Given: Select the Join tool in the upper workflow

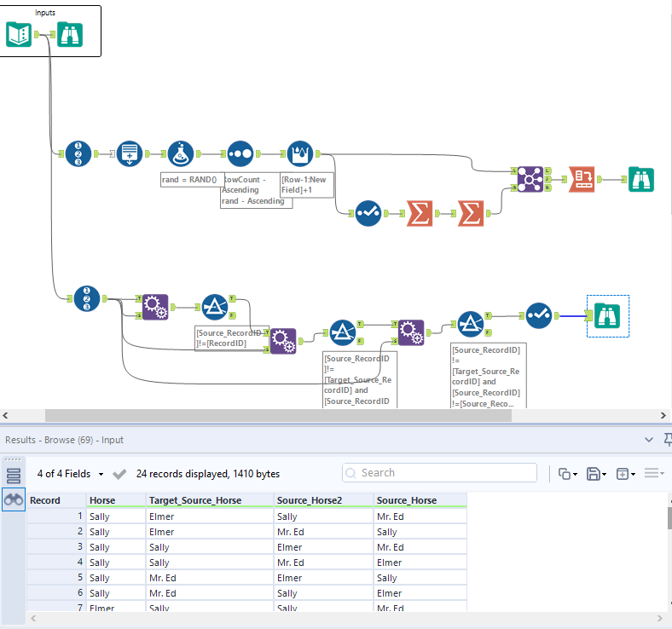Looking at the screenshot, I should [530, 179].
